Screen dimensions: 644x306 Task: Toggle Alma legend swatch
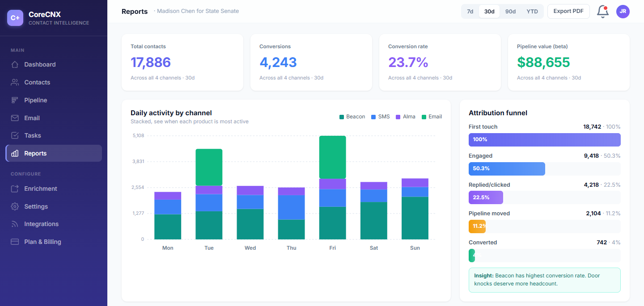pyautogui.click(x=398, y=117)
